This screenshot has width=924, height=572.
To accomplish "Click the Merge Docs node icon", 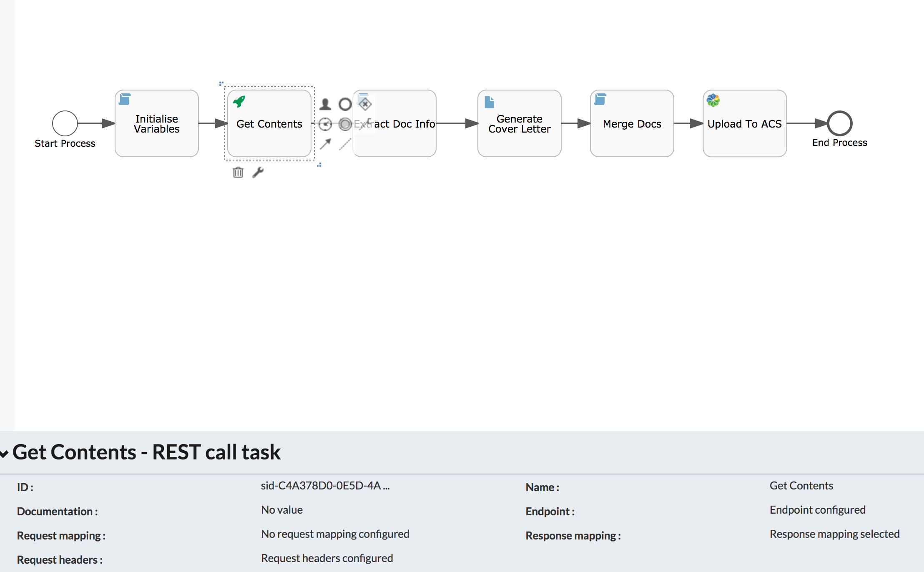I will [602, 101].
